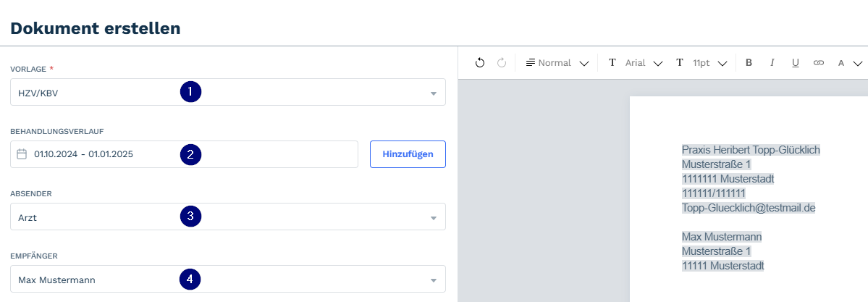This screenshot has height=302, width=868.
Task: Click the Behandlungsverlauf date range field
Action: tap(184, 154)
